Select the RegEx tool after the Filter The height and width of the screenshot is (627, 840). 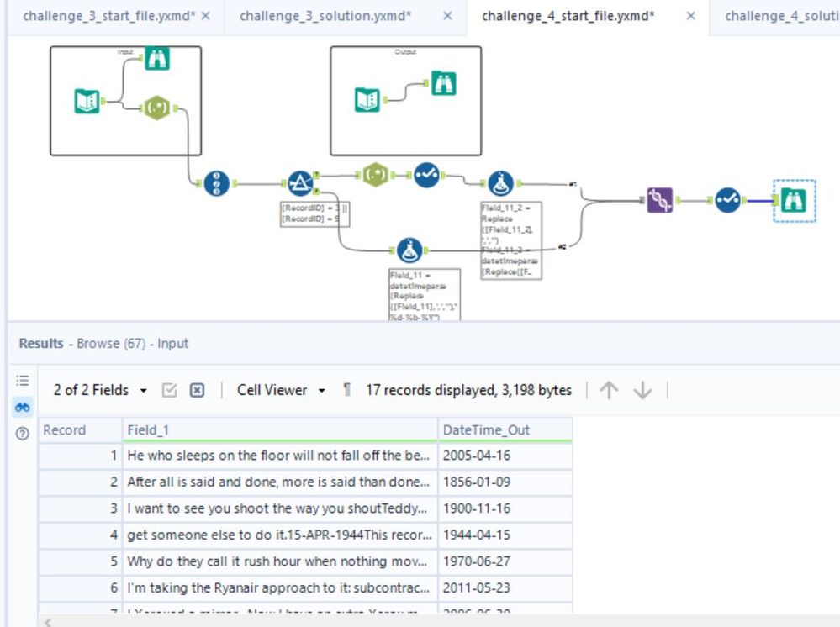point(375,175)
